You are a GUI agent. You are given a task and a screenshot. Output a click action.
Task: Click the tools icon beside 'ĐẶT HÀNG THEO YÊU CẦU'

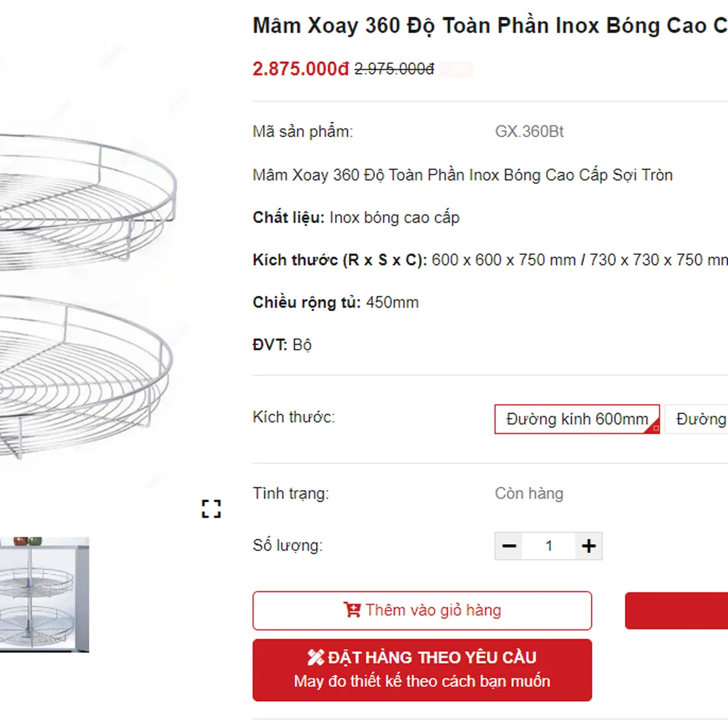(315, 657)
